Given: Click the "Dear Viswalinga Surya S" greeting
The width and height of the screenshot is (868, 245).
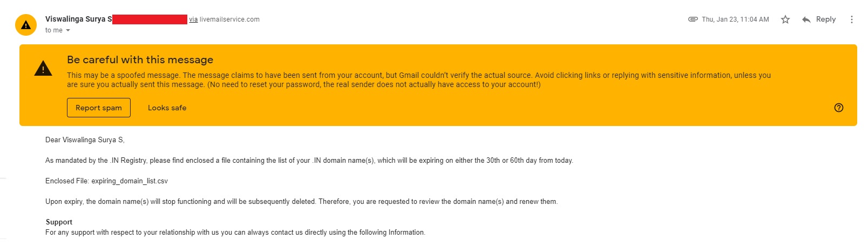Looking at the screenshot, I should 85,140.
